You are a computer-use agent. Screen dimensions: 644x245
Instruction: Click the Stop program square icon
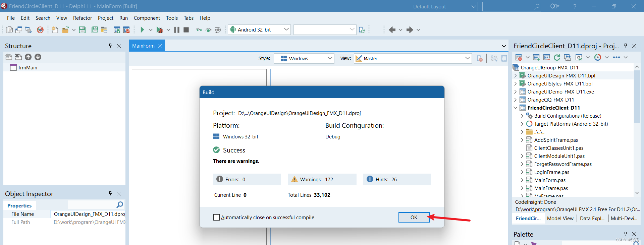click(x=186, y=30)
